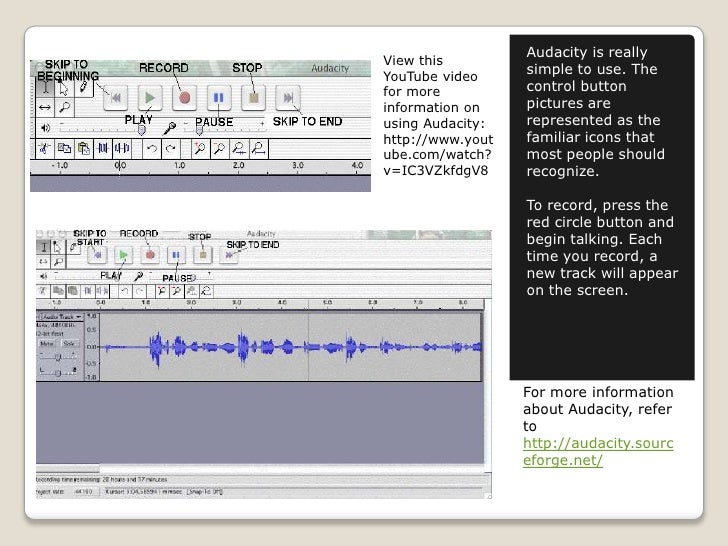Click the Cut scissors icon in the upper edit toolbar
The height and width of the screenshot is (546, 728).
click(x=44, y=148)
